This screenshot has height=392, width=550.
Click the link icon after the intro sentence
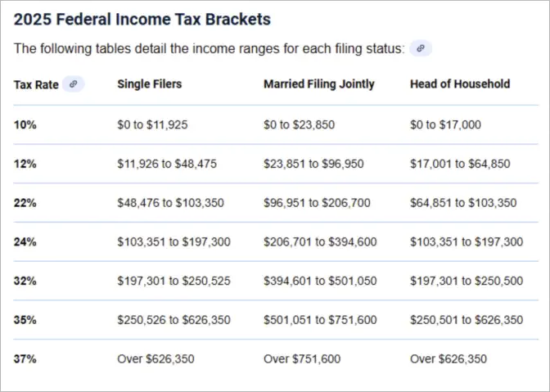tap(420, 48)
